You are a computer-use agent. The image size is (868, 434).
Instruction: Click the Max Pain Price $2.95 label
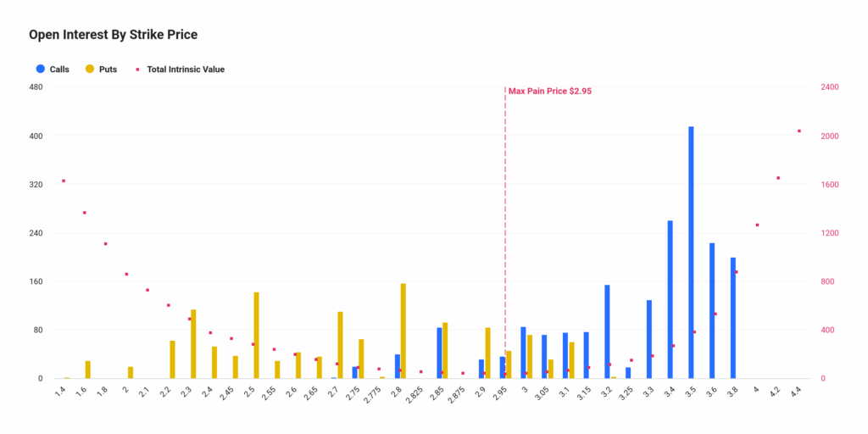[x=549, y=91]
